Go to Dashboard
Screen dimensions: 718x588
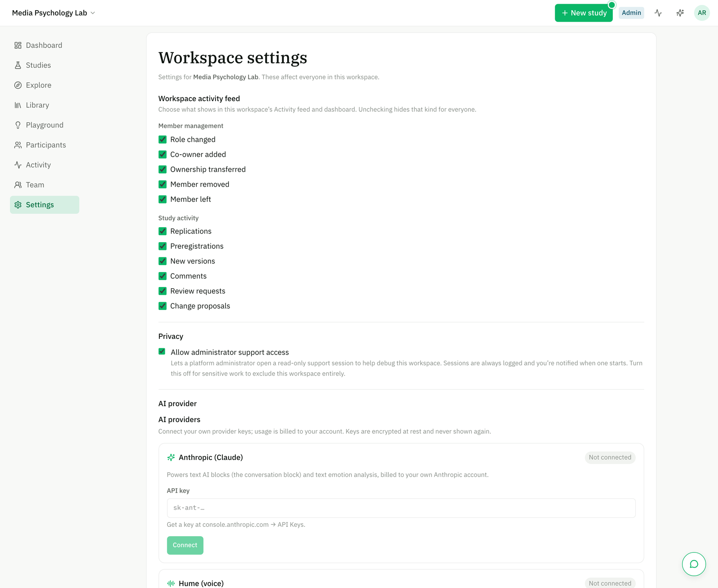coord(44,45)
